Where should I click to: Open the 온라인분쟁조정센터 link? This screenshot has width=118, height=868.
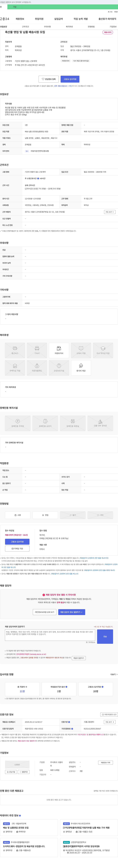pyautogui.click(x=31, y=654)
